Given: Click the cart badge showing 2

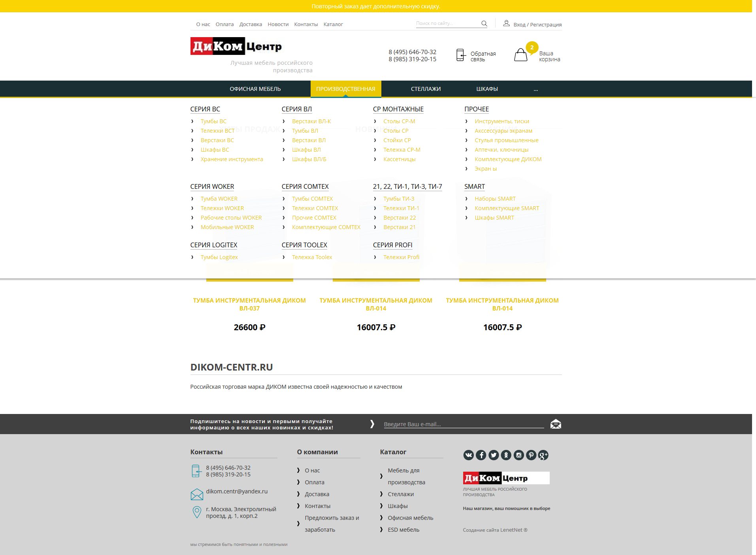Looking at the screenshot, I should point(532,47).
